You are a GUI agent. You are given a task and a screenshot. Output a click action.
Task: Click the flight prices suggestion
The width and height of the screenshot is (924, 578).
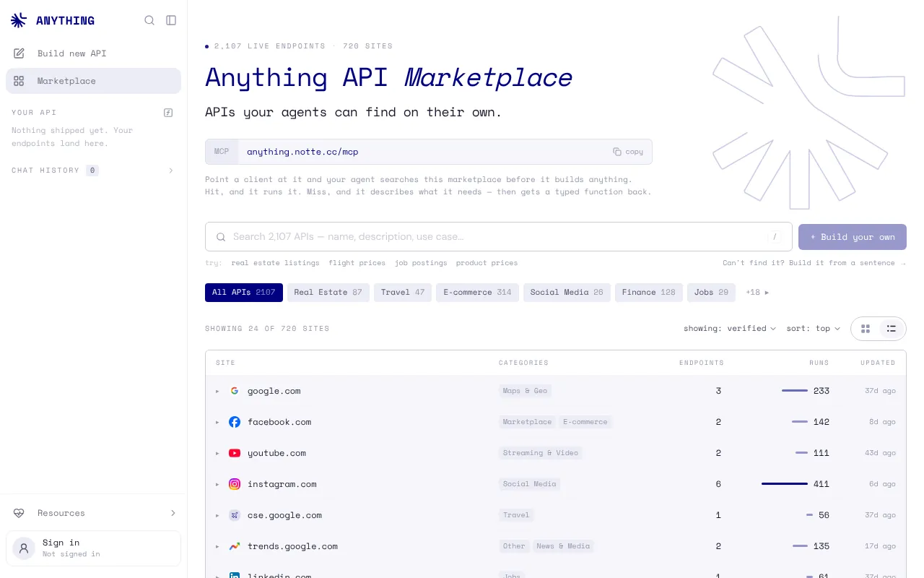[x=357, y=263]
